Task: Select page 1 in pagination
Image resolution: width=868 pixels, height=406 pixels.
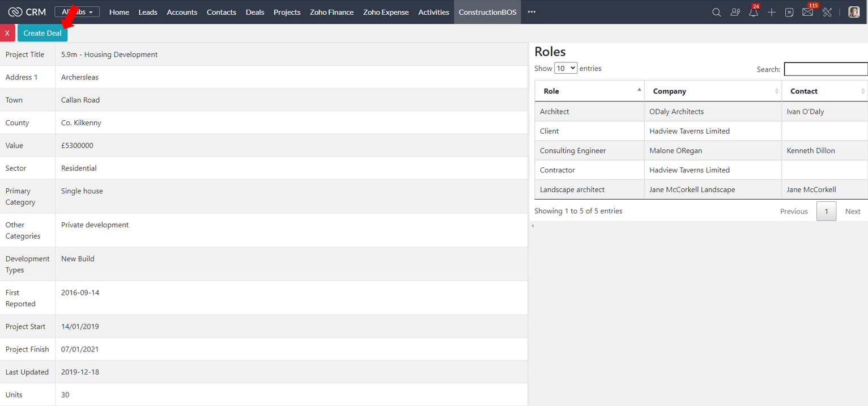Action: [x=826, y=211]
